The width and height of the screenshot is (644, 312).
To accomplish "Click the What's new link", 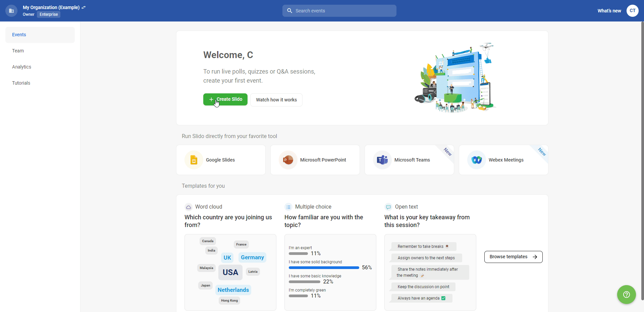I will pyautogui.click(x=609, y=11).
